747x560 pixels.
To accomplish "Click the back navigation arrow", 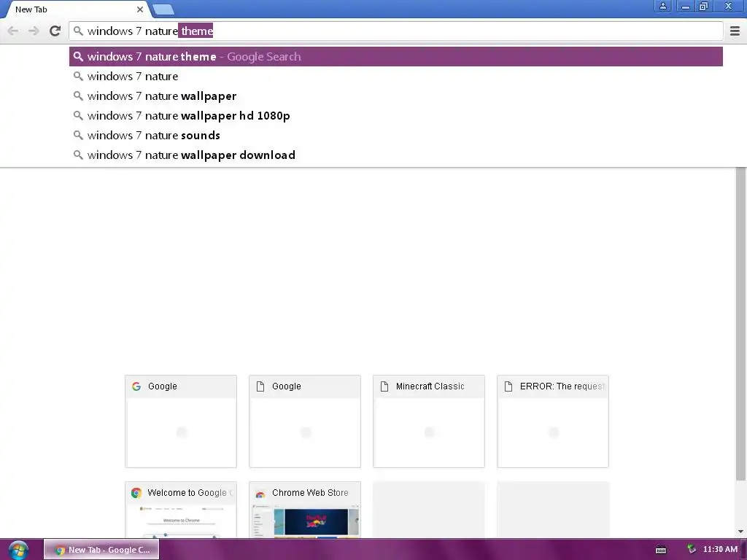I will pos(13,31).
